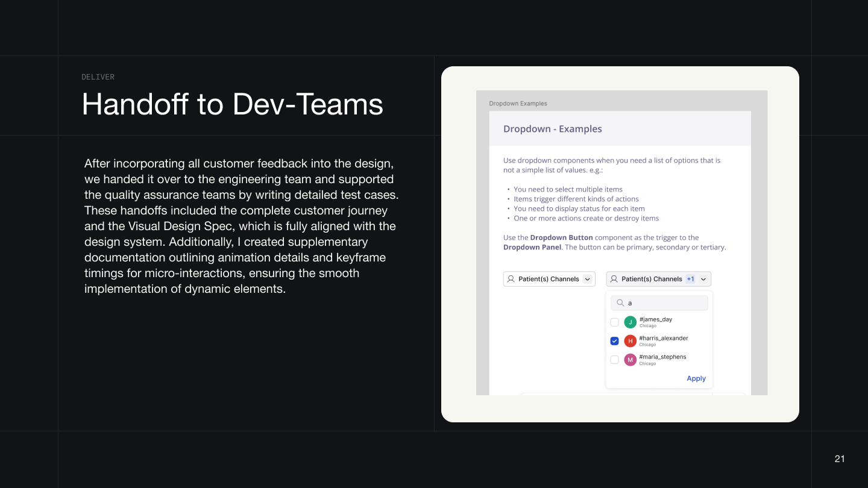This screenshot has width=868, height=488.
Task: Expand the left Patient(s) Channels dropdown chevron
Action: coord(588,279)
